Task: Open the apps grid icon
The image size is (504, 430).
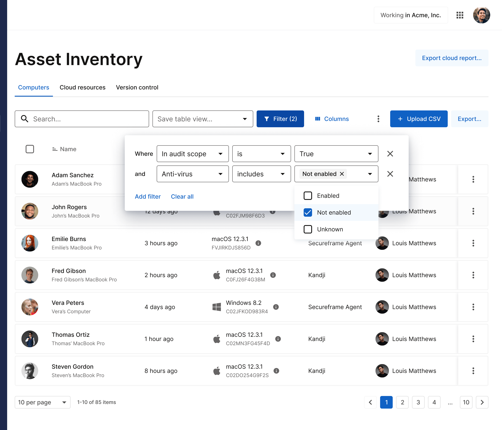Action: coord(460,15)
